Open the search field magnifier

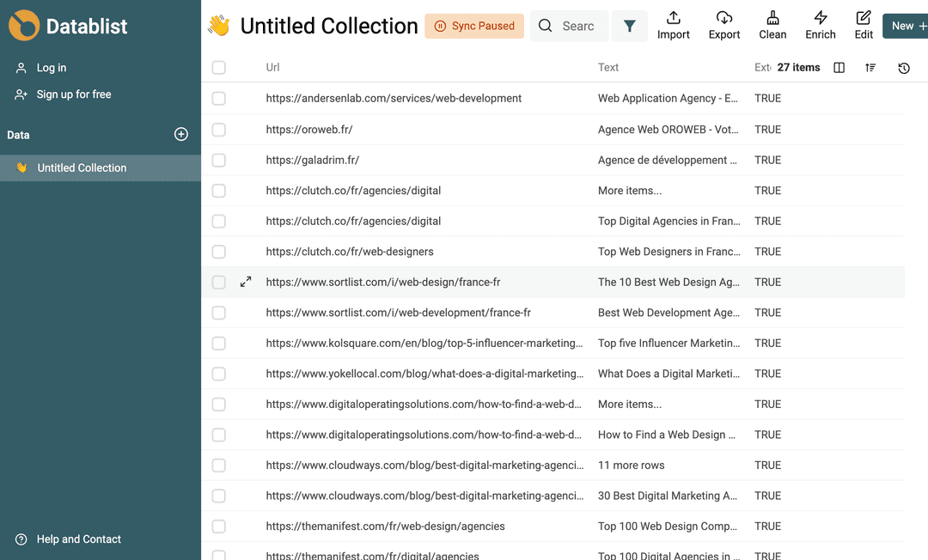[545, 26]
